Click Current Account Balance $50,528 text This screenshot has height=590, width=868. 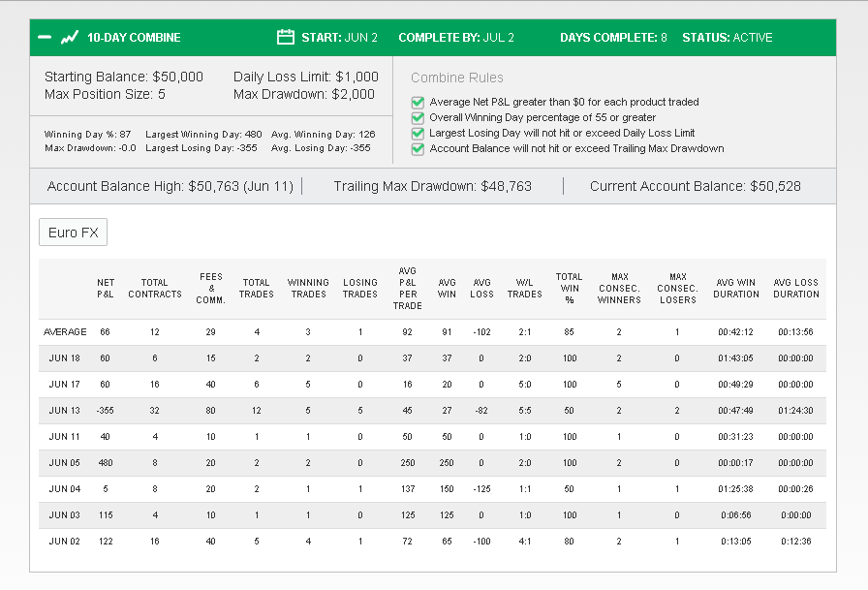696,187
